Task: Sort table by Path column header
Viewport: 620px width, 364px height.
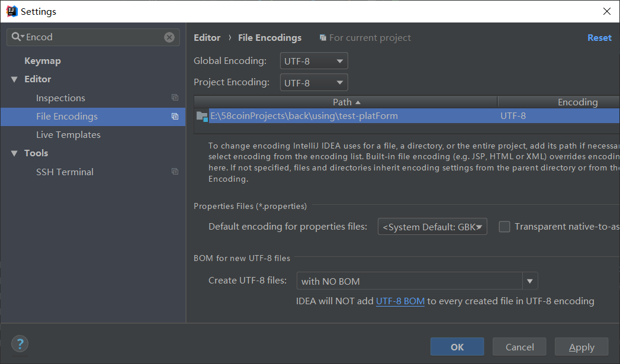Action: tap(346, 102)
